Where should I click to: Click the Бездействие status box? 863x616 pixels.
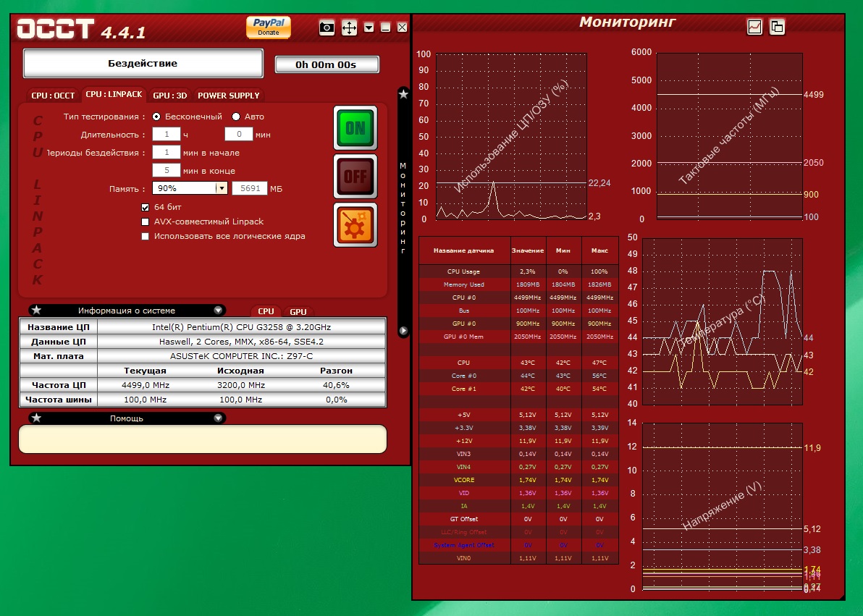[x=143, y=63]
